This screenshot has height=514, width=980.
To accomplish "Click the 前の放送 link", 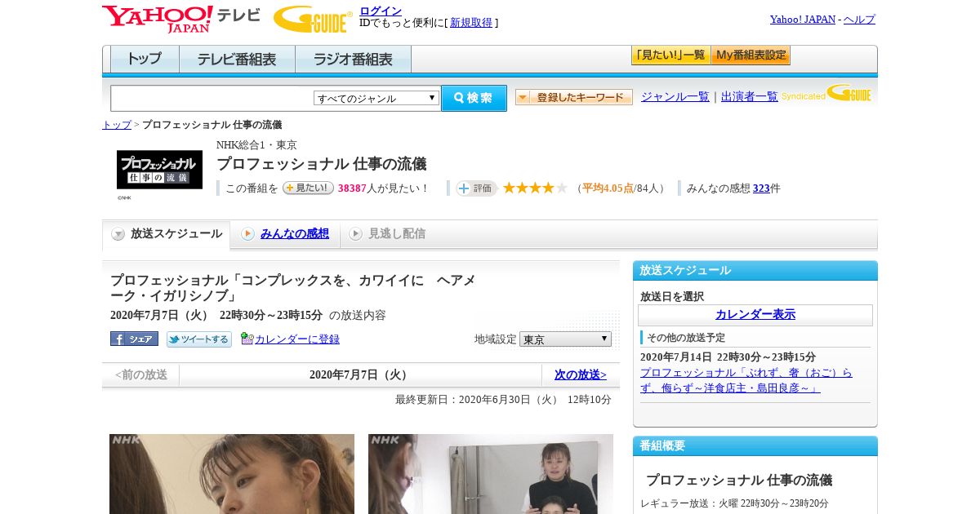I will point(141,375).
